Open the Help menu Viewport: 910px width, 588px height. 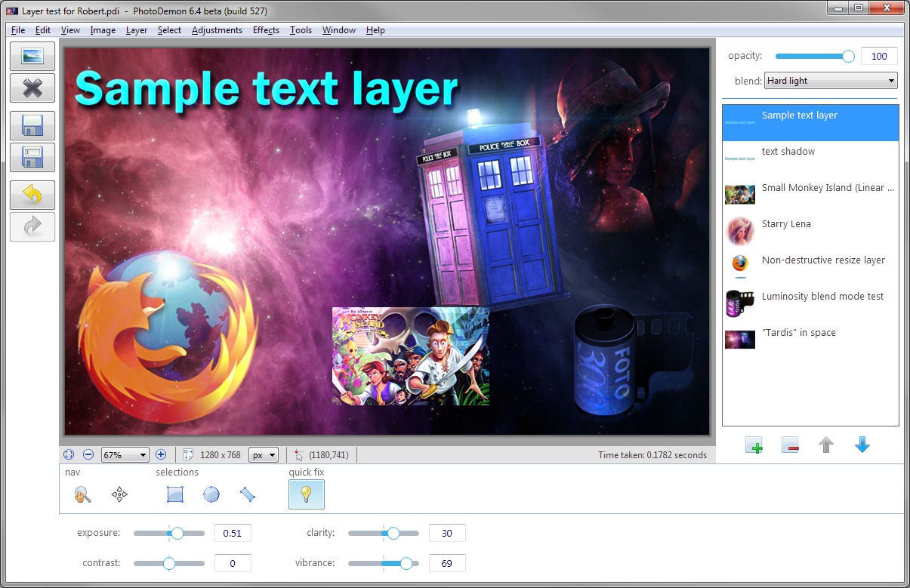(x=375, y=30)
